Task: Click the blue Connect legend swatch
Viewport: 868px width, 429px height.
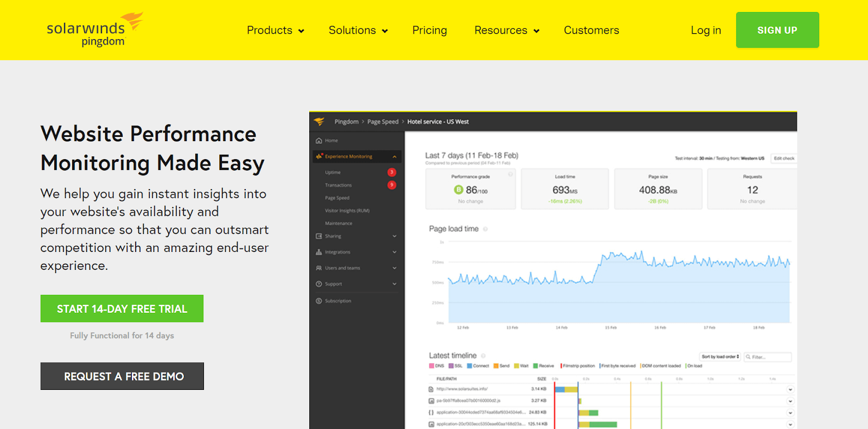Action: tap(470, 366)
